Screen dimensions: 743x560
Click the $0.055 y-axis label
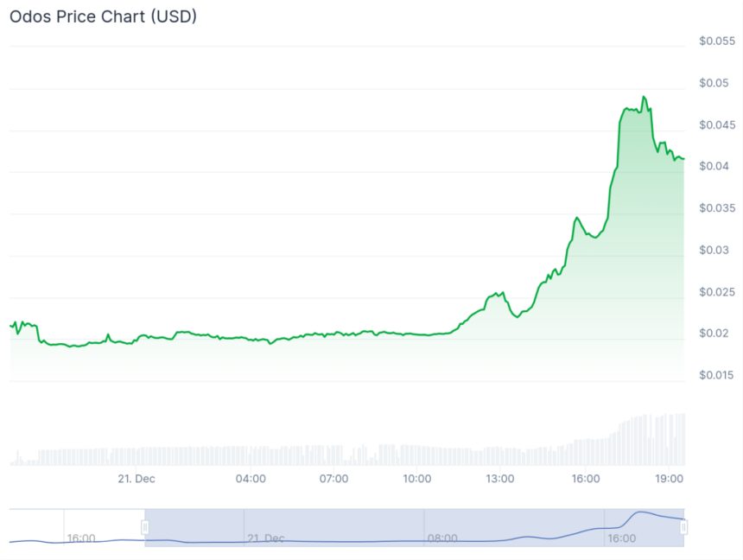tap(716, 41)
